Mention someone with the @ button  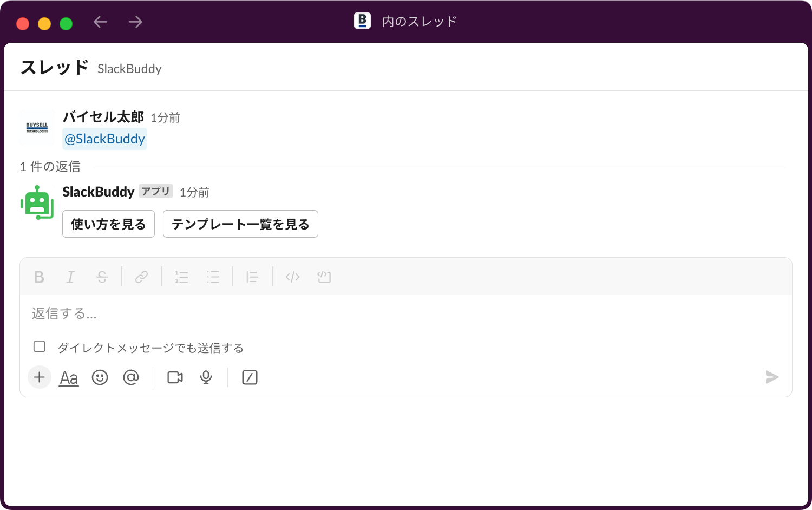coord(131,377)
